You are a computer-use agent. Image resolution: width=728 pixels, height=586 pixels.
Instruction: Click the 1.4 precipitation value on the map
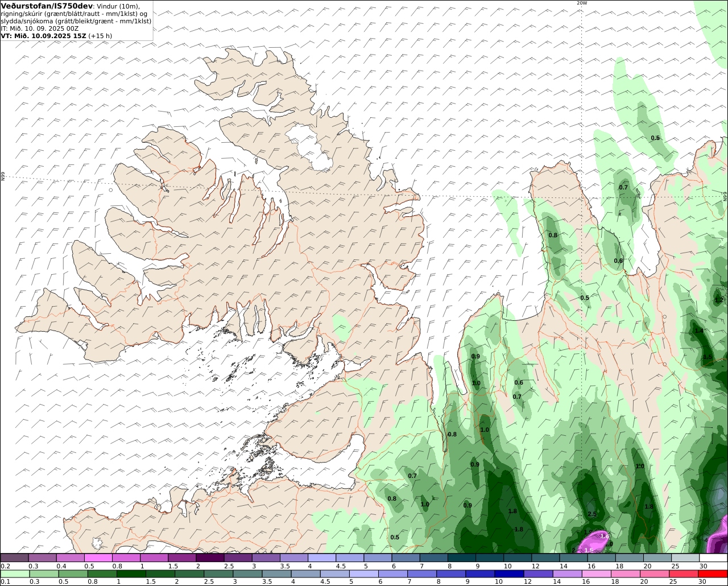point(699,331)
